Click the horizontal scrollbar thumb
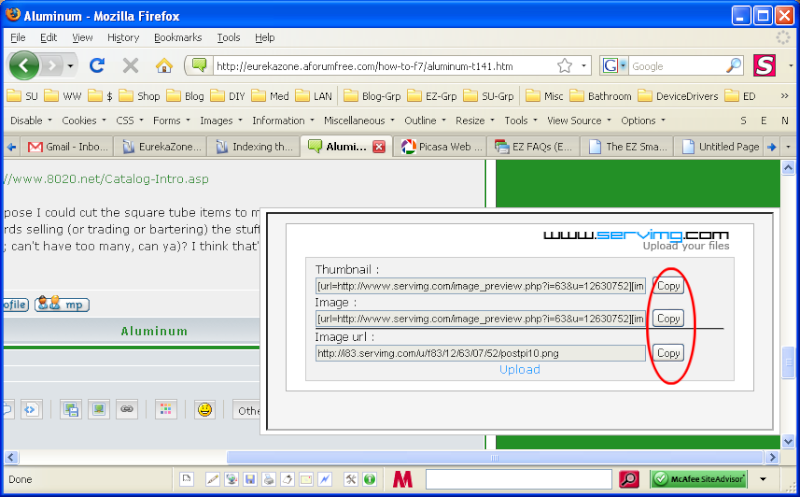 494,457
